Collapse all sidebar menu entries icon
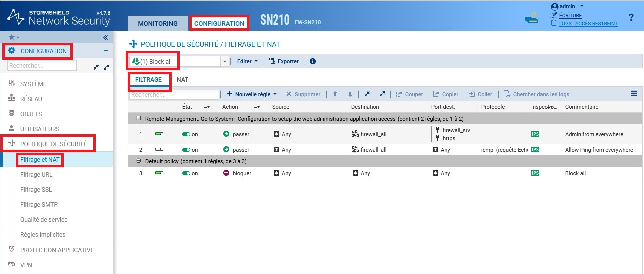The width and height of the screenshot is (644, 274). pos(96,67)
